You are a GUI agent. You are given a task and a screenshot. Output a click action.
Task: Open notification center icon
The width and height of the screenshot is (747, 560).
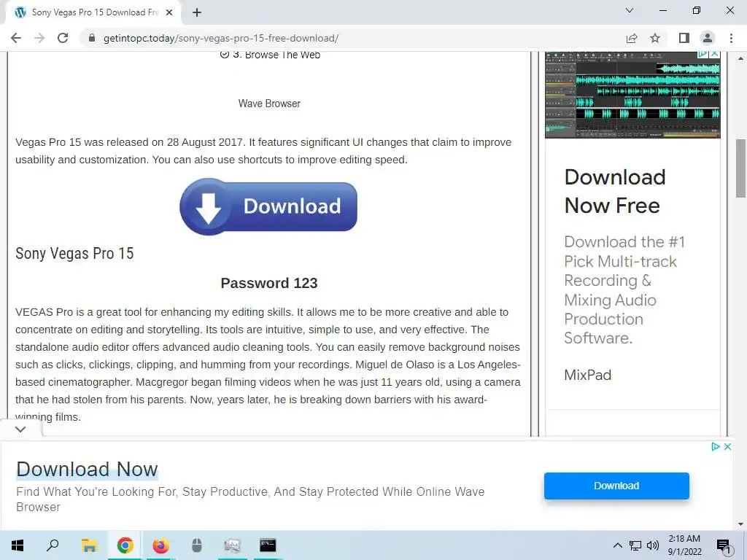(724, 545)
